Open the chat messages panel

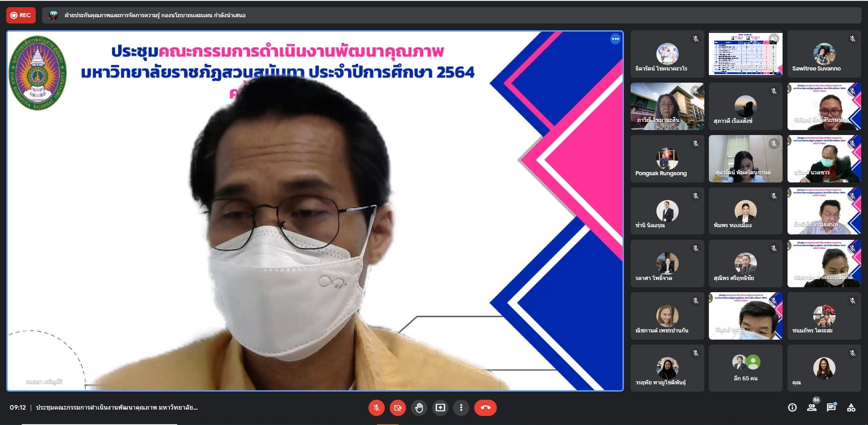point(831,408)
